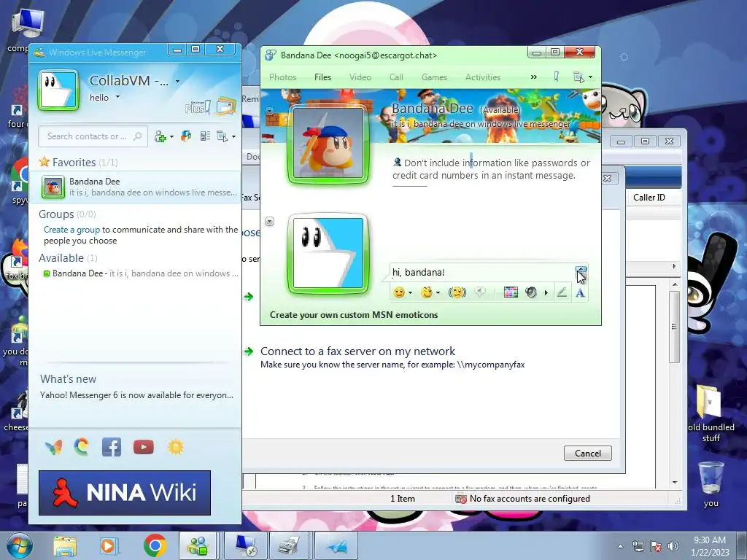Screen dimensions: 747x560
Task: Collapse Bandana Dee's display picture arrow
Action: point(270,112)
